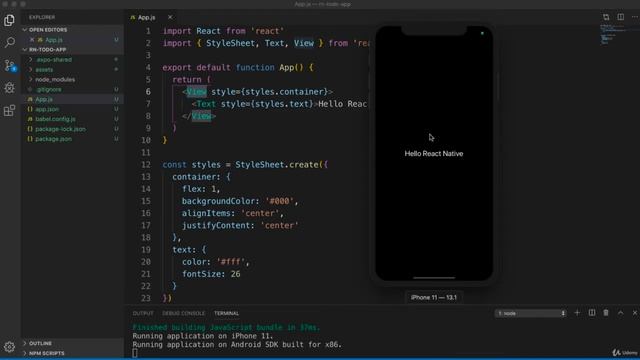This screenshot has height=360, width=640.
Task: Click 'fontSize: 26' on line 21
Action: (211, 274)
